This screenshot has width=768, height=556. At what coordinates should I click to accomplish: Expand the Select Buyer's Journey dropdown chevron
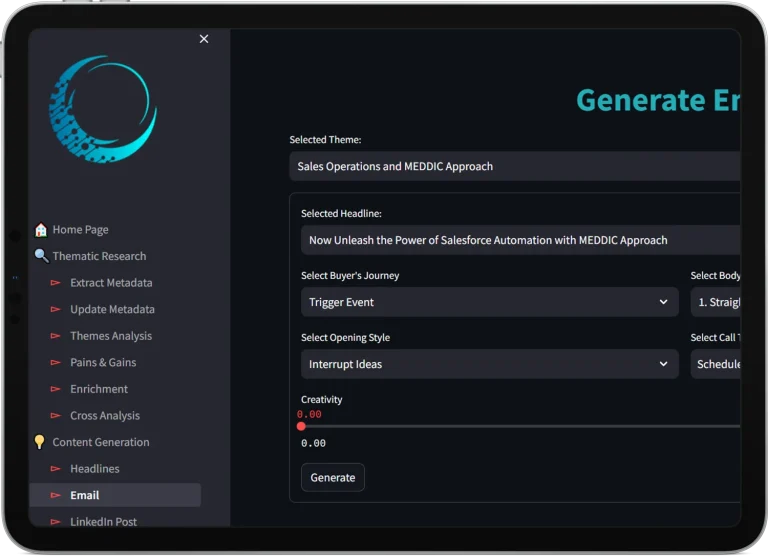663,302
